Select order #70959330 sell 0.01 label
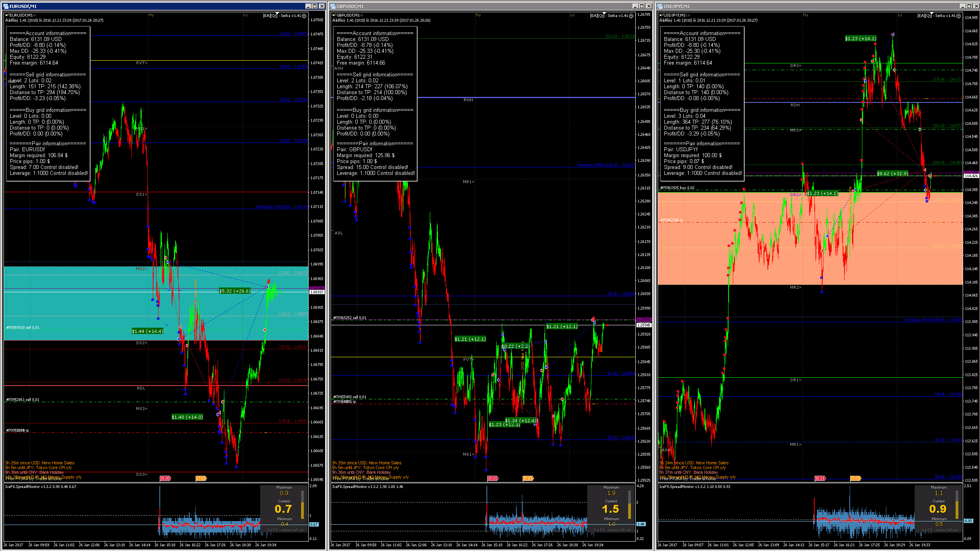The image size is (980, 551). [23, 328]
